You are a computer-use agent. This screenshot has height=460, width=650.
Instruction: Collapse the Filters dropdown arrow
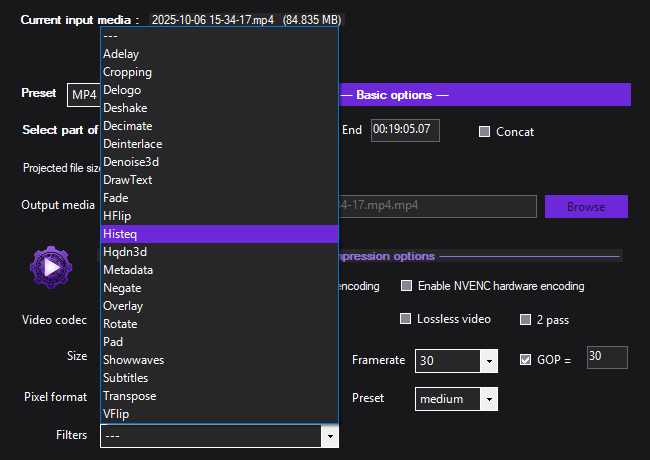tap(328, 436)
